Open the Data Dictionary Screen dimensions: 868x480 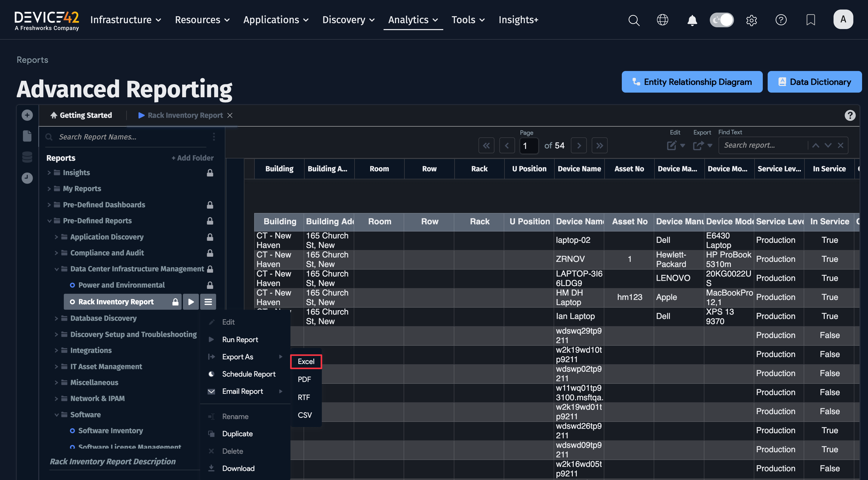coord(814,82)
